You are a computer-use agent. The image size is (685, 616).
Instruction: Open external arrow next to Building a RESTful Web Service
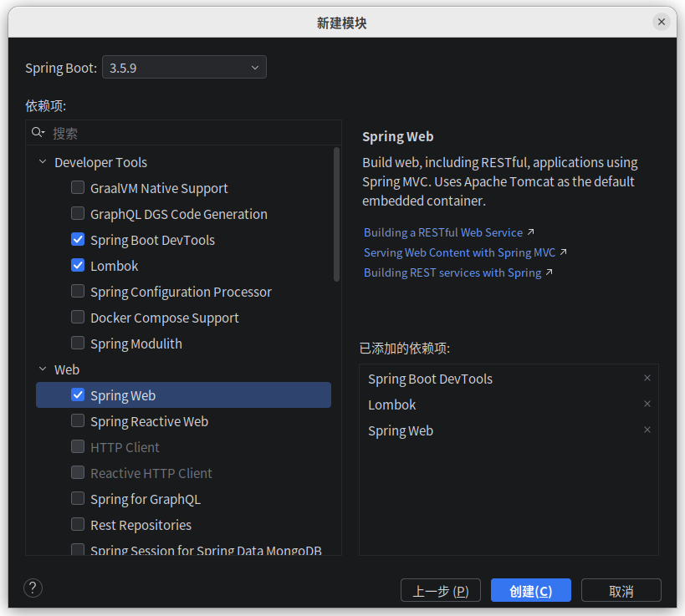(530, 232)
